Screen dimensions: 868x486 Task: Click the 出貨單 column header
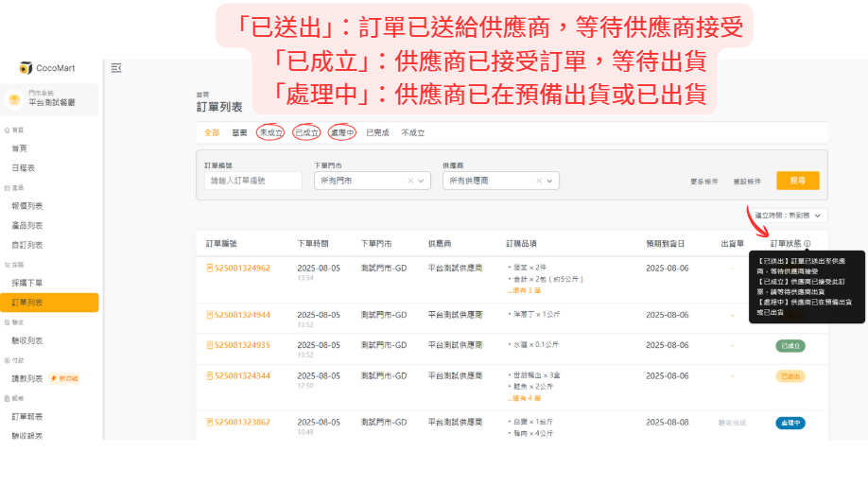(733, 244)
